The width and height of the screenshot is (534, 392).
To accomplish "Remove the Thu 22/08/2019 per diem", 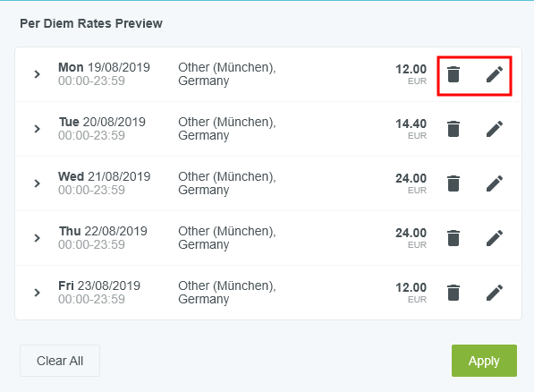I will tap(453, 238).
